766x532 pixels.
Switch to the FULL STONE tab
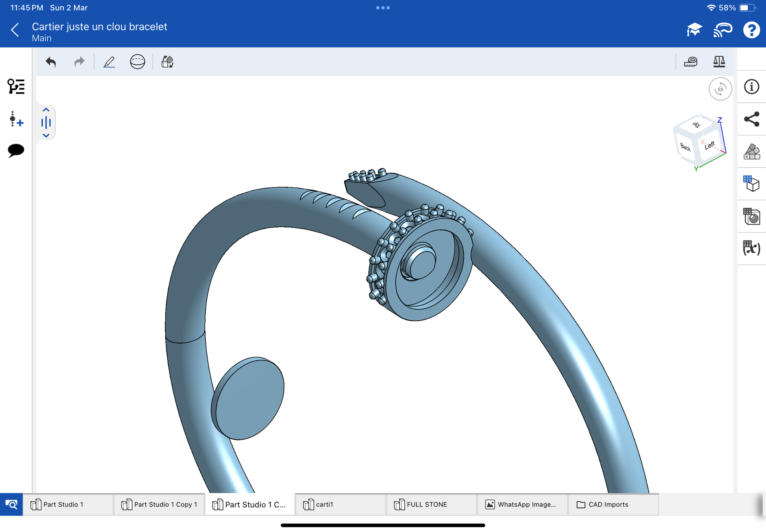click(427, 504)
